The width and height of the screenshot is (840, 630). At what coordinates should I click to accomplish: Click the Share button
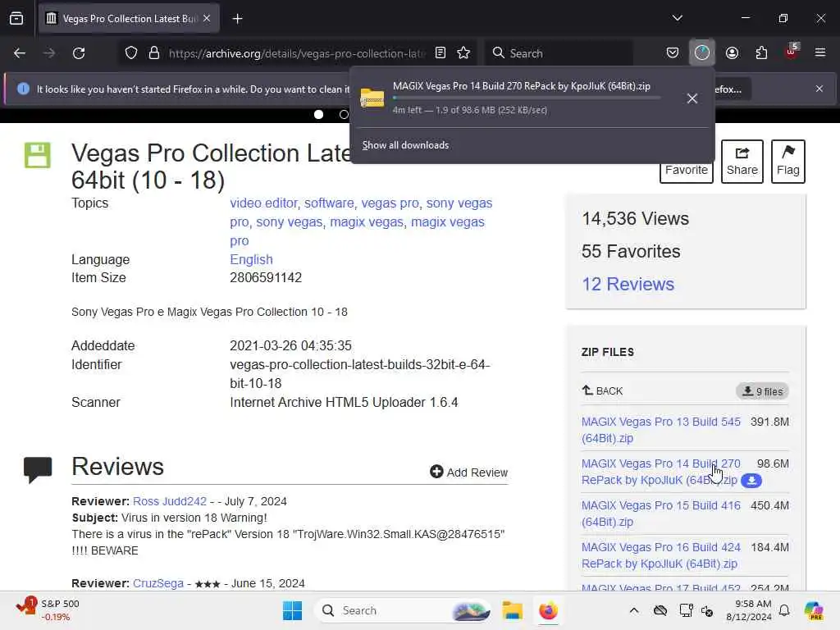point(742,162)
